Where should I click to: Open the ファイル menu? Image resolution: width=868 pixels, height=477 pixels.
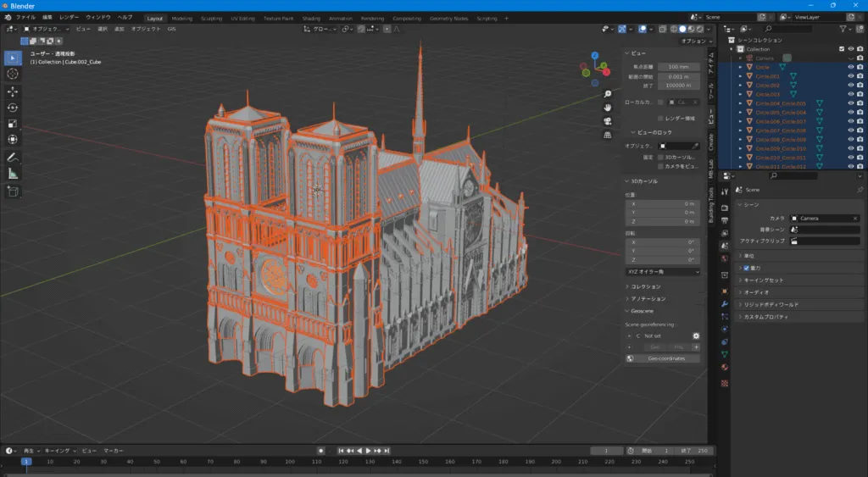pyautogui.click(x=25, y=17)
